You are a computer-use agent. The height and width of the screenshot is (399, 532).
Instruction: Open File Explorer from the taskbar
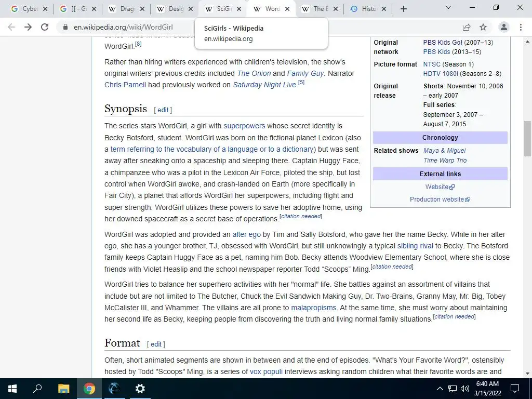click(x=63, y=389)
